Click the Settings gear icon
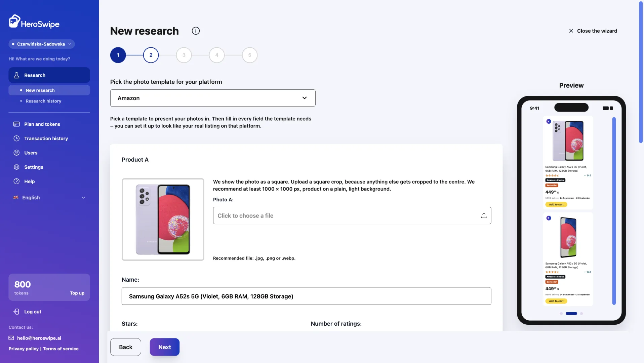The width and height of the screenshot is (644, 363). (16, 167)
